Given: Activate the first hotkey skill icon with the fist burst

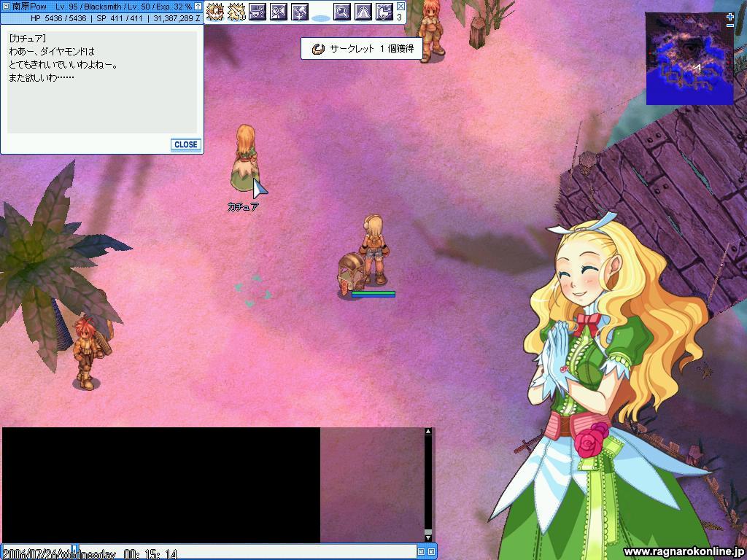Looking at the screenshot, I should click(x=215, y=12).
